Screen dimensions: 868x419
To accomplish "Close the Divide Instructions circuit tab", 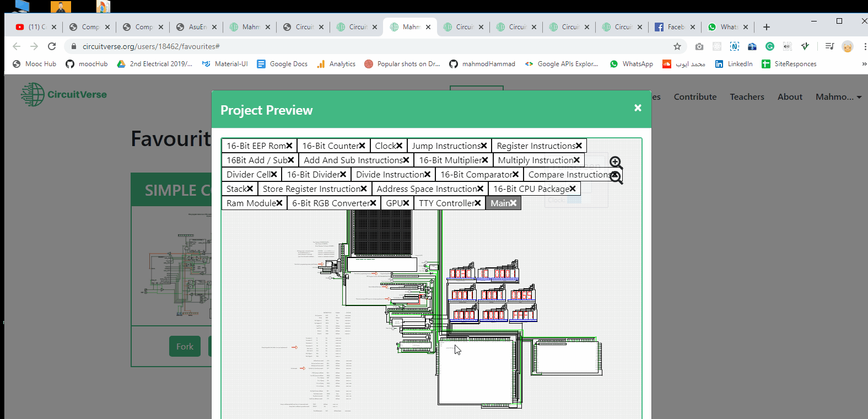I will (x=427, y=174).
